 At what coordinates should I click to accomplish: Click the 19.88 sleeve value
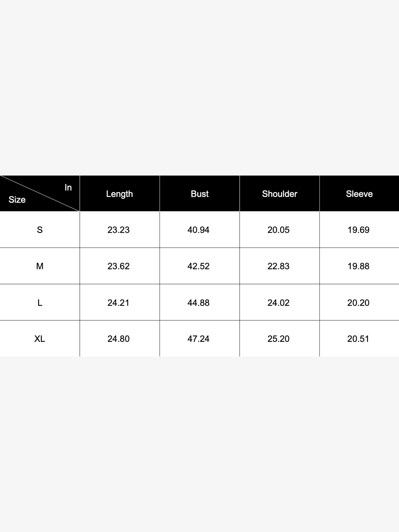pos(359,266)
